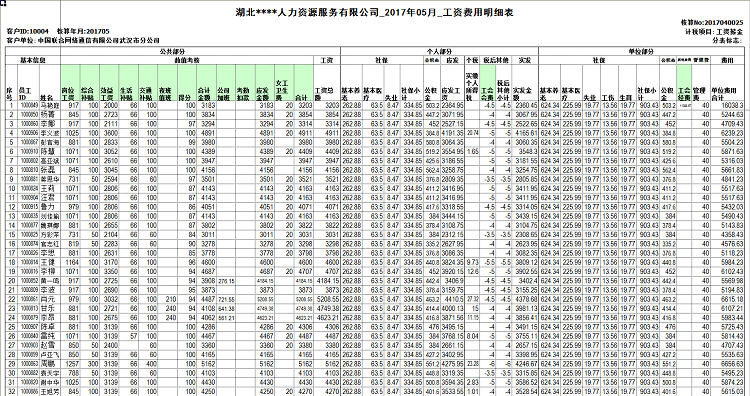This screenshot has height=396, width=750.
Task: Click the 工资总额 column header
Action: [327, 83]
